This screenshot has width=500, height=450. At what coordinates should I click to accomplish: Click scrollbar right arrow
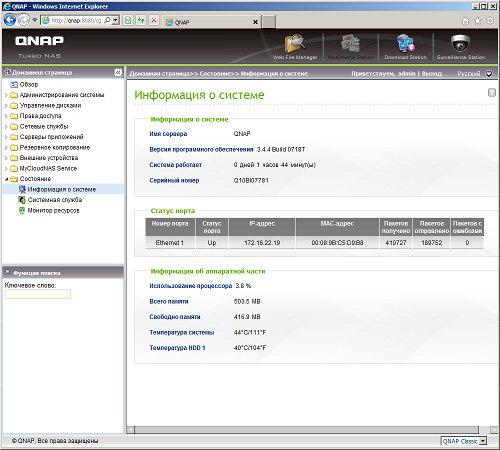click(x=494, y=430)
